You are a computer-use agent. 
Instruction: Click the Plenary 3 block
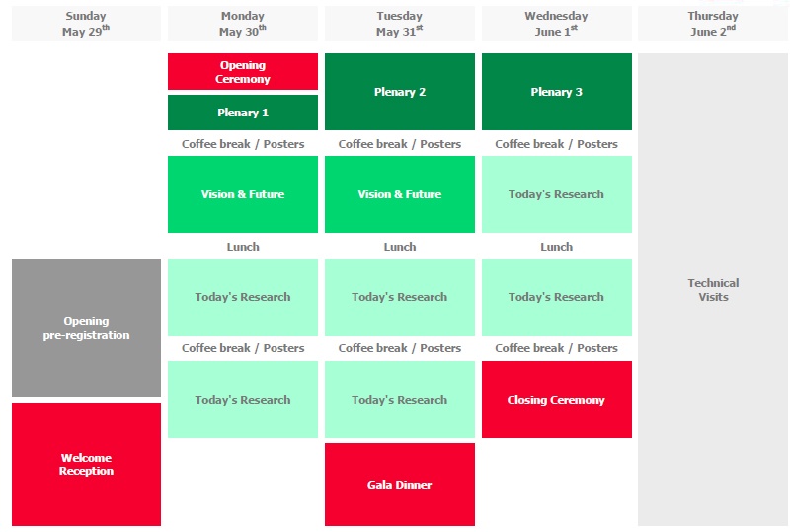click(x=556, y=92)
